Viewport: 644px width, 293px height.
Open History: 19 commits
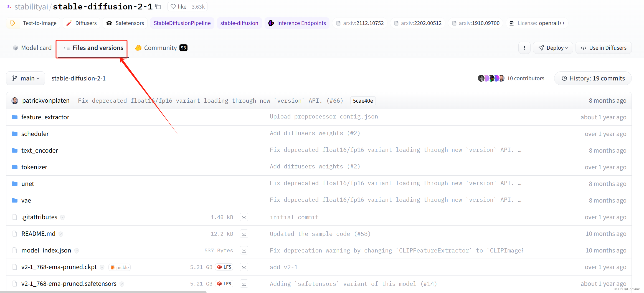593,79
